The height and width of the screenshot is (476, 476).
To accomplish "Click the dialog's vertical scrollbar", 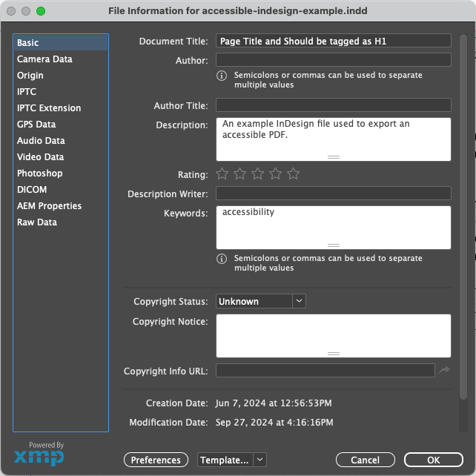I will coord(463,222).
